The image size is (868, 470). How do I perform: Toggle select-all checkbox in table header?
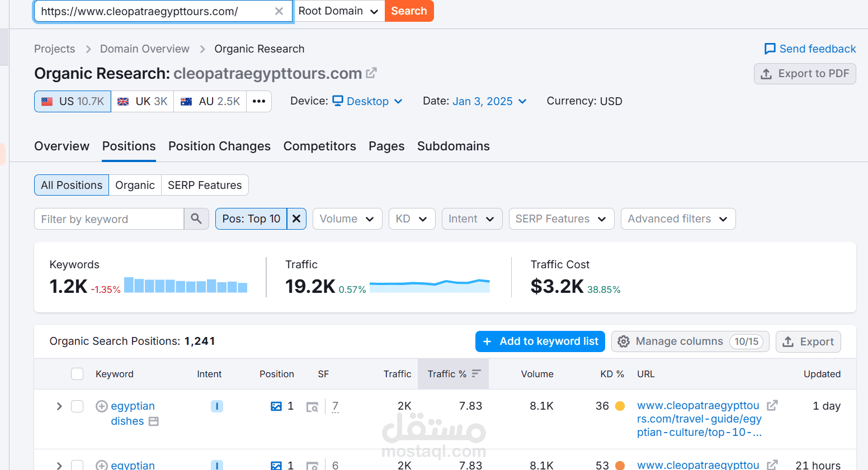pyautogui.click(x=77, y=374)
